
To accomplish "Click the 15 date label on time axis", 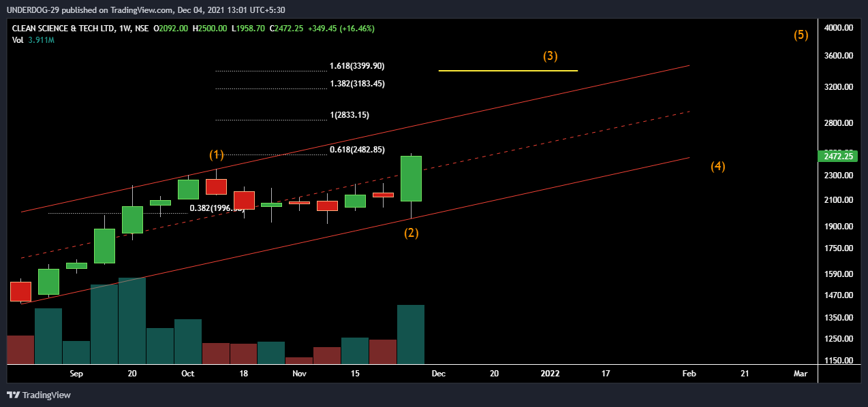I will coord(355,374).
